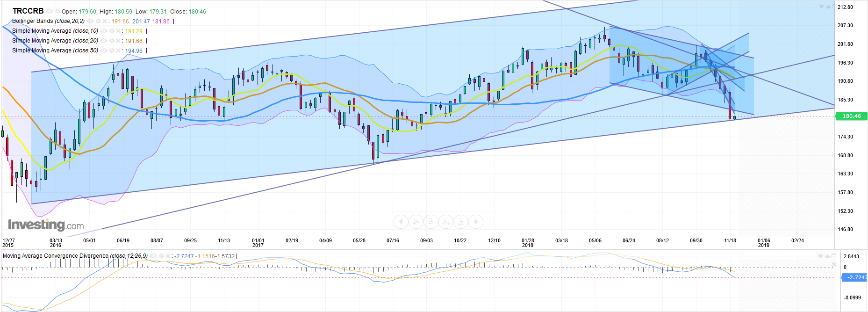Zoom in using the magnifier plus button

[x=416, y=222]
